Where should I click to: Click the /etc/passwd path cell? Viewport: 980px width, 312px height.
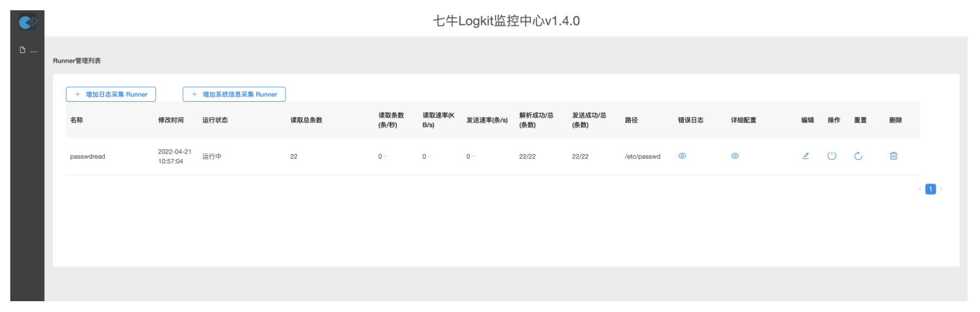click(642, 157)
